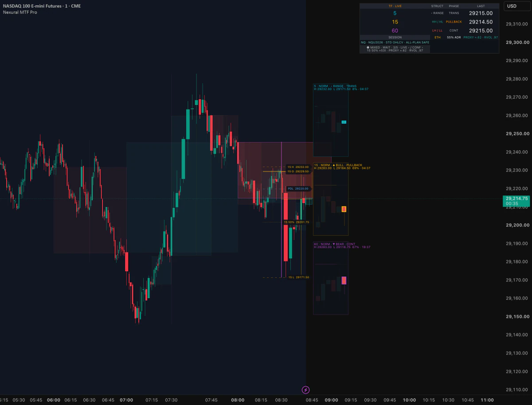Click the 29215.00 value in the 60 row

click(481, 31)
